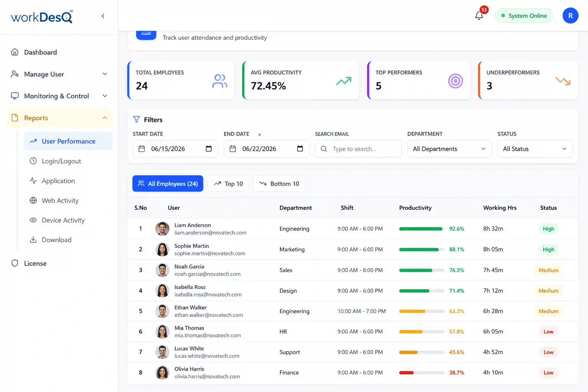Screen dimensions: 588x392
Task: Switch to the Top 10 tab
Action: click(229, 184)
